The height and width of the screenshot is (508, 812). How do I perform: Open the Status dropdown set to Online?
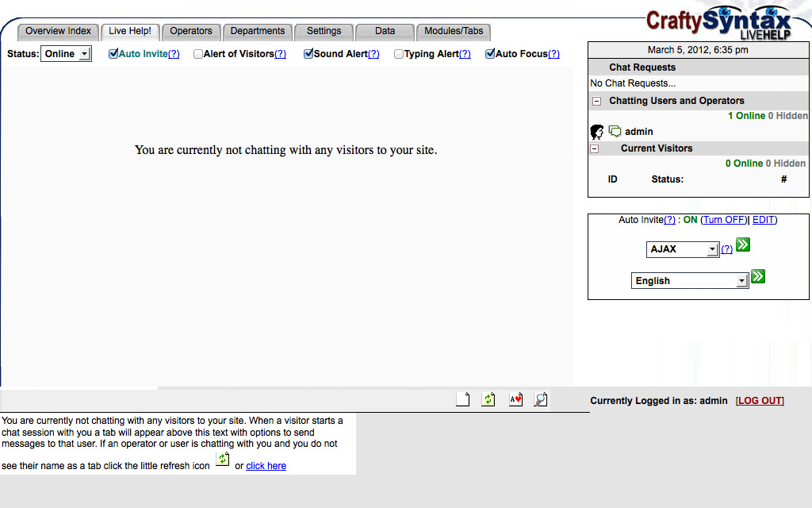click(x=66, y=54)
